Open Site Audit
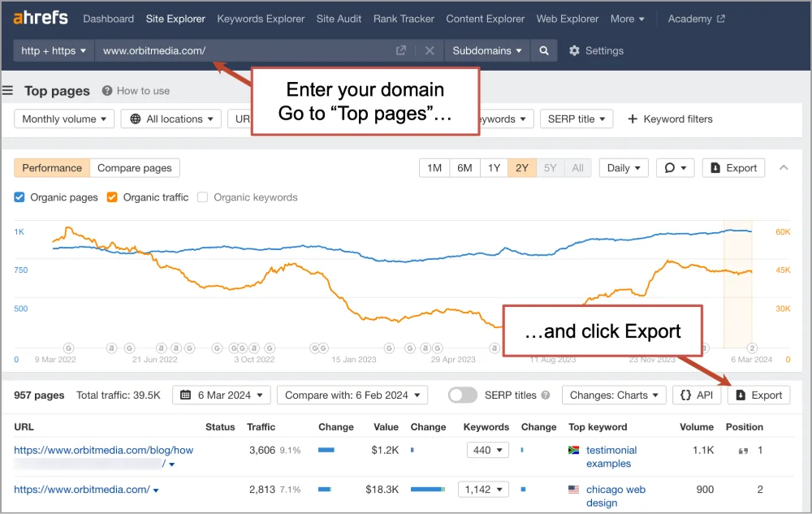Viewport: 812px width, 514px height. (339, 19)
